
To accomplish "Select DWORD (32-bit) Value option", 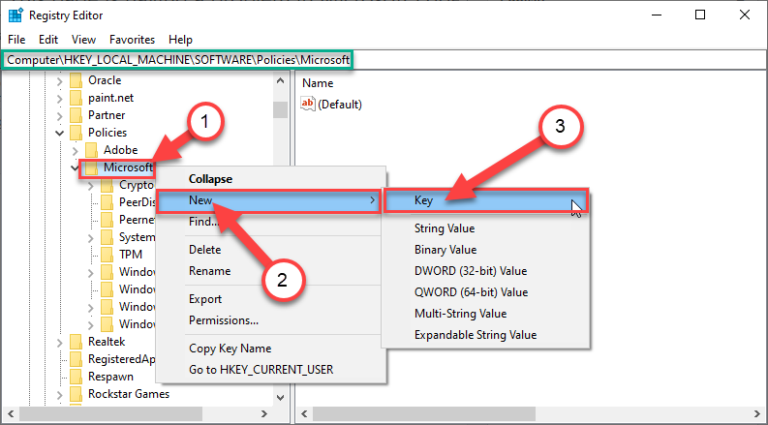I will pos(470,271).
